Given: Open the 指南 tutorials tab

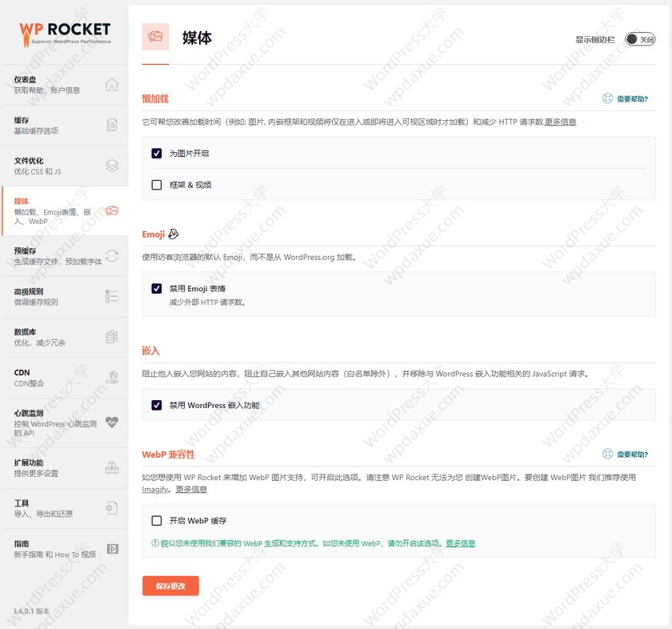Looking at the screenshot, I should click(x=65, y=549).
